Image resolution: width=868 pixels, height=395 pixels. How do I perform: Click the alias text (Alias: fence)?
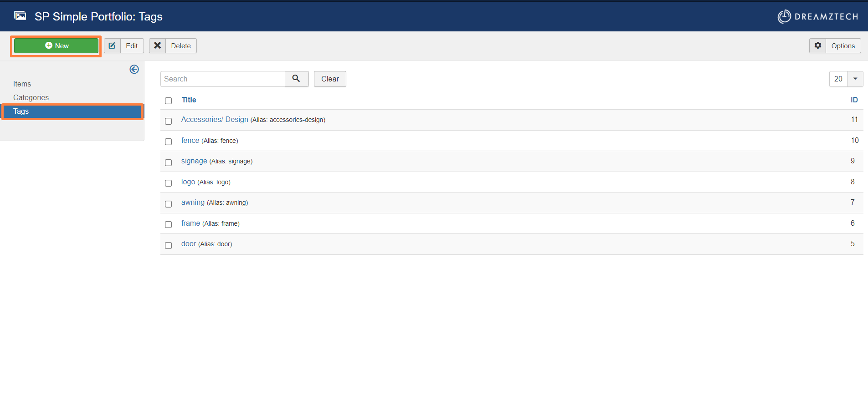(x=220, y=141)
